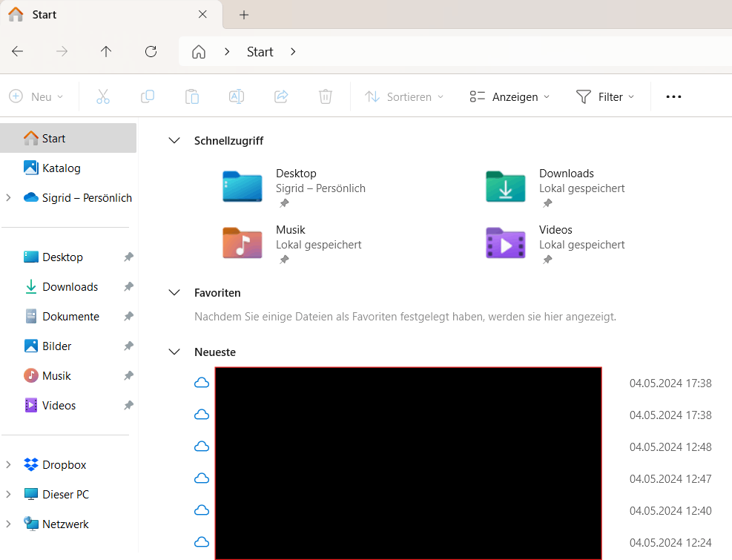Click Start breadcrumb in address bar
The width and height of the screenshot is (732, 560).
[x=260, y=51]
